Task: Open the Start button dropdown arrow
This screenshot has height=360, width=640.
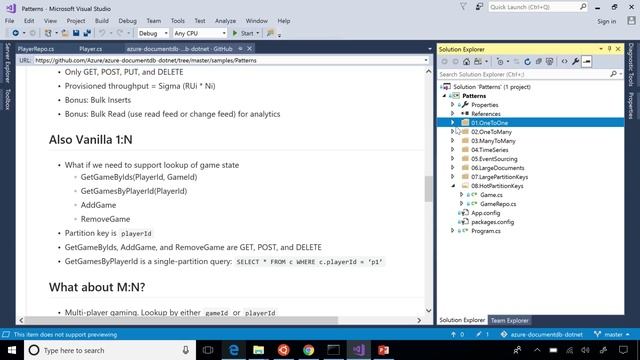Action: click(258, 33)
